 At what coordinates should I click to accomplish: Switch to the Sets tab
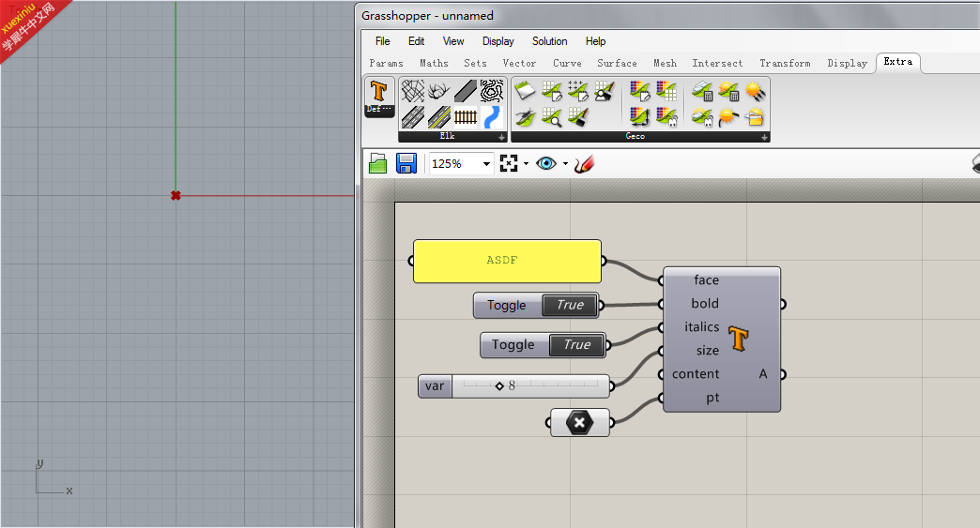(x=475, y=63)
